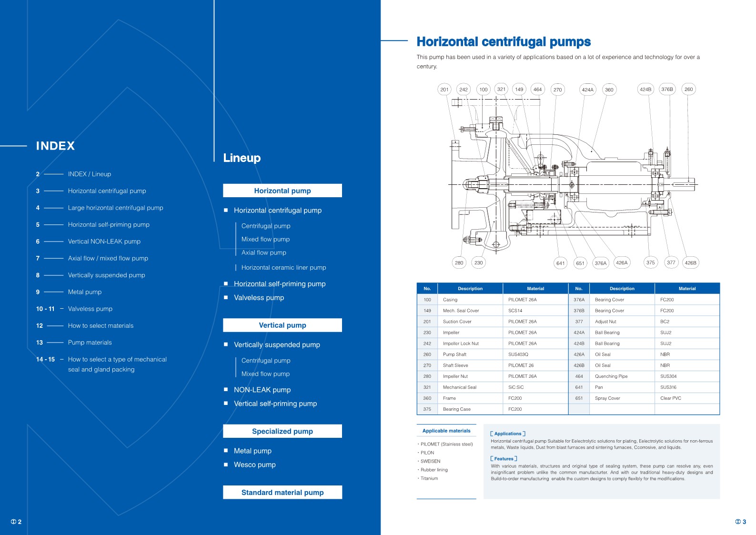Screen dimensions: 756x535
Task: Select 'Wesco pump' in lineup
Action: point(254,465)
